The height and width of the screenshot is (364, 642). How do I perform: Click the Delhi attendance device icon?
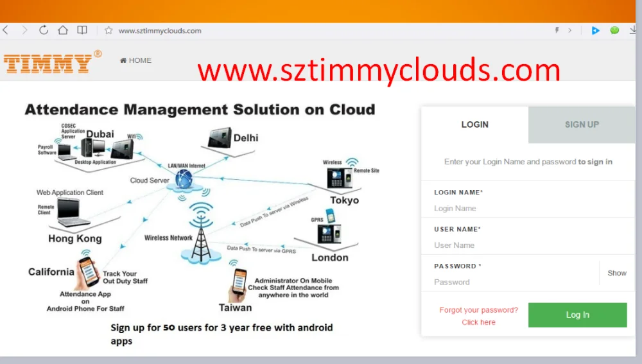[220, 137]
